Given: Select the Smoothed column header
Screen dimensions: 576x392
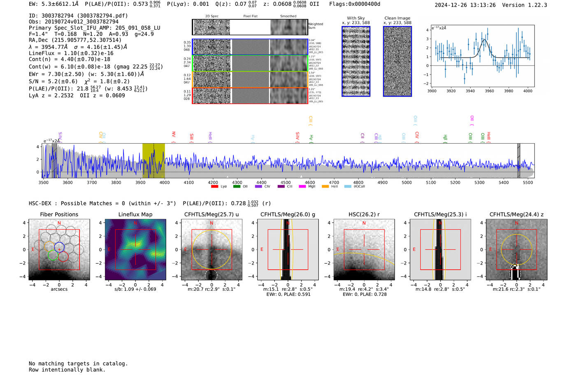Looking at the screenshot, I should [288, 16].
